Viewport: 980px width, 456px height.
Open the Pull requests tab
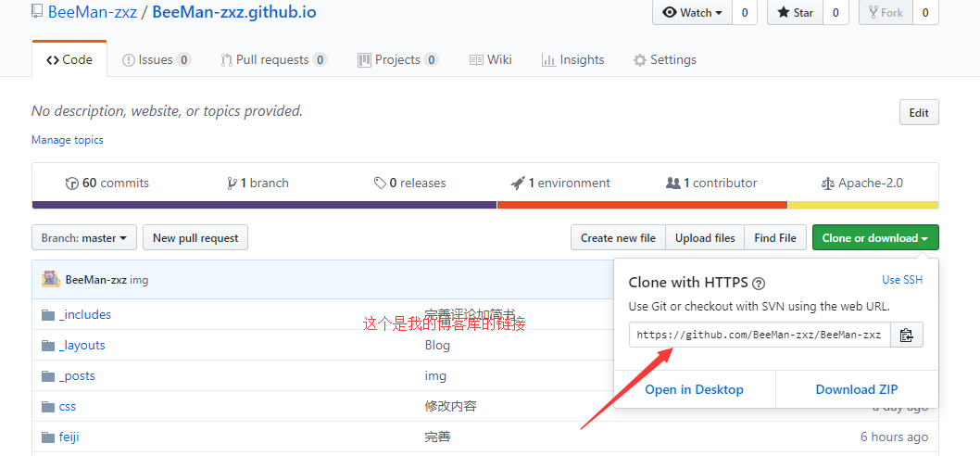274,59
